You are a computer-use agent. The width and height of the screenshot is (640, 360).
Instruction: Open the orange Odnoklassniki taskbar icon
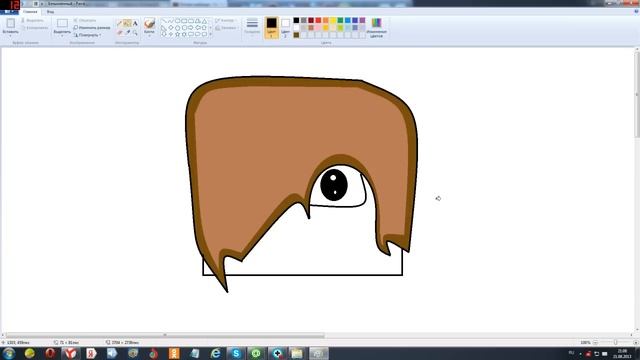click(x=174, y=353)
